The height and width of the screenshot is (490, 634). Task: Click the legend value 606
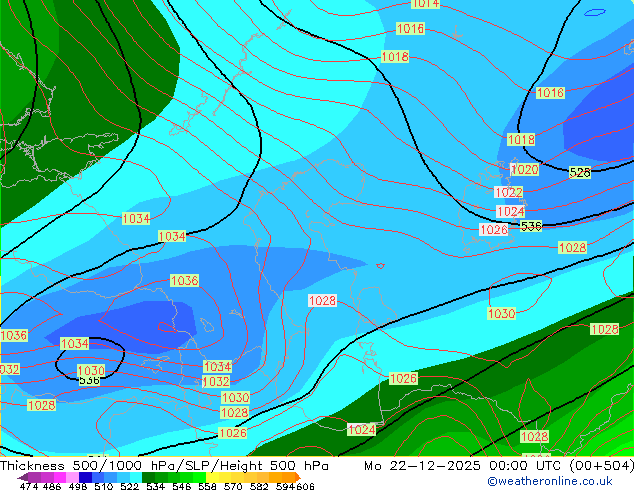(x=304, y=486)
